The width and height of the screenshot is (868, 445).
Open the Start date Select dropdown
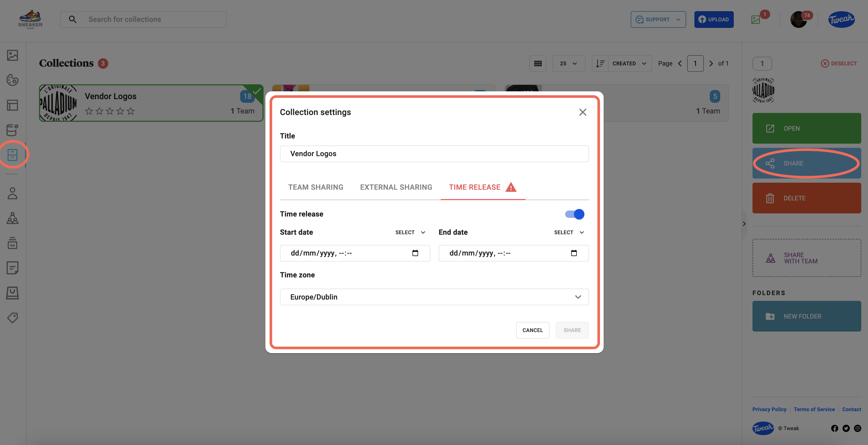click(410, 232)
